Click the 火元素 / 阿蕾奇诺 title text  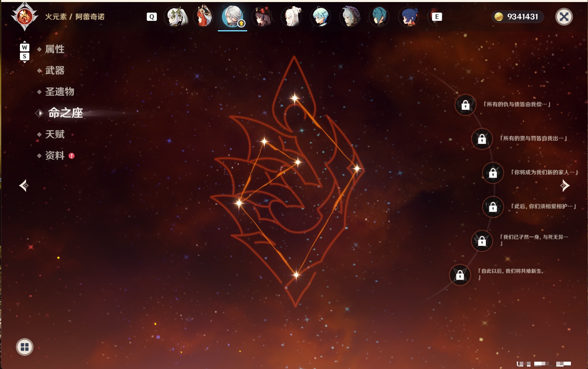(x=75, y=17)
